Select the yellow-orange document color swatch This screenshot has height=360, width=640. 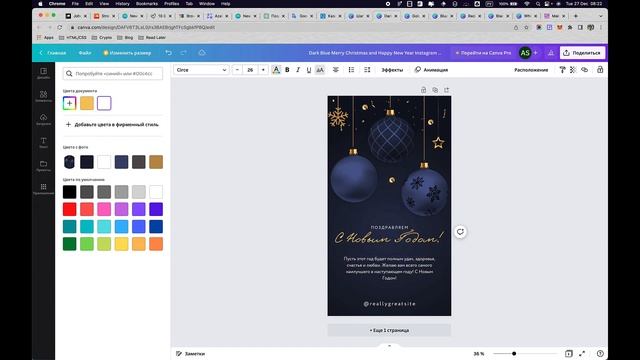(x=87, y=103)
